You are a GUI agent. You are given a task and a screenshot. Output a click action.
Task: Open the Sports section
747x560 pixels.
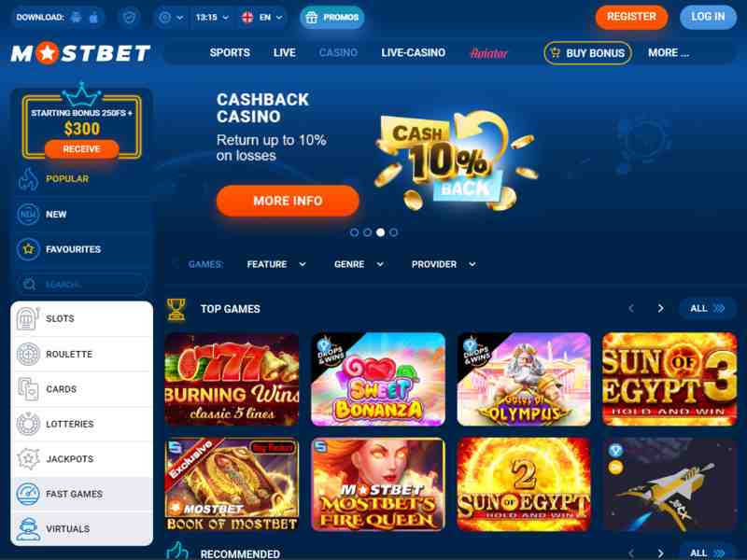pos(230,53)
